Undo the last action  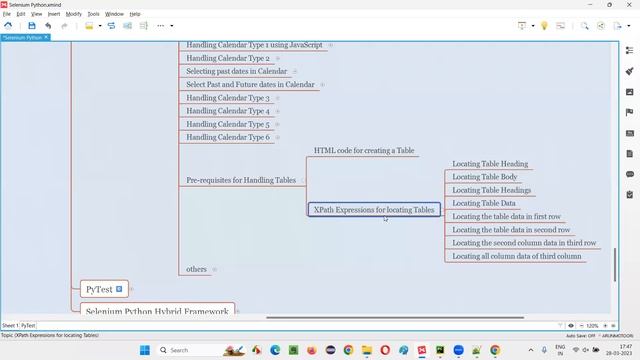click(48, 26)
